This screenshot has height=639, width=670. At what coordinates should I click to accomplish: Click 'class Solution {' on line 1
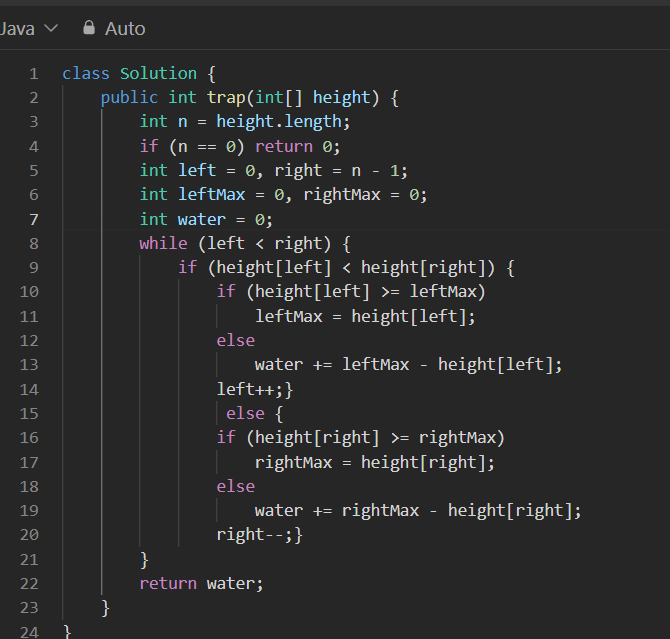(x=139, y=74)
